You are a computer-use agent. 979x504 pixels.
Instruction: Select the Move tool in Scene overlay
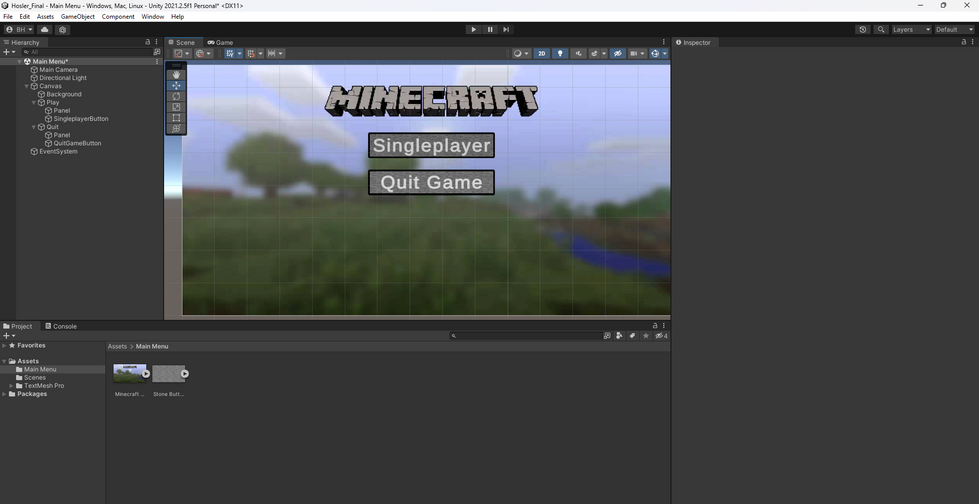[176, 86]
